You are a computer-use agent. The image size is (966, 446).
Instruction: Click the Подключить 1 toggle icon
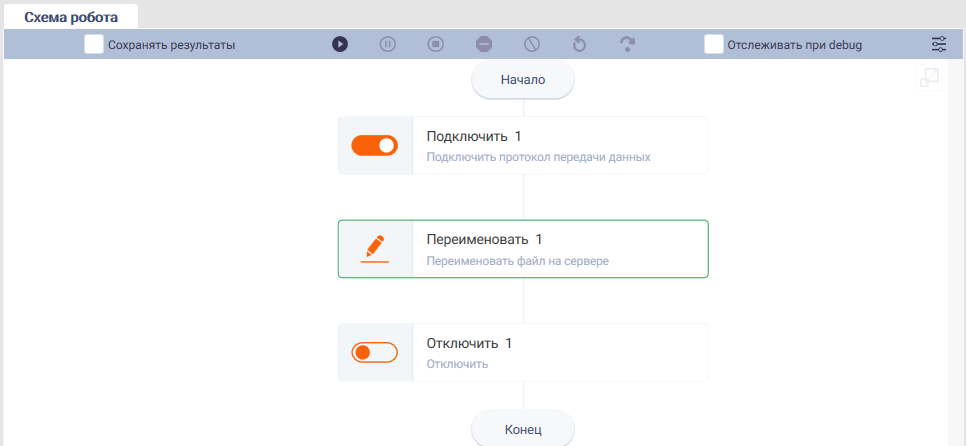point(375,145)
